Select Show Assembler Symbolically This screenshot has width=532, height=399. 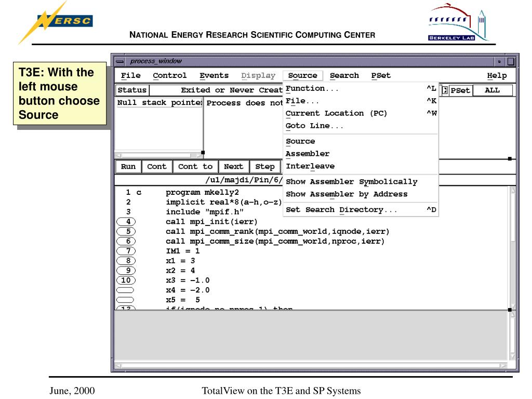coord(361,181)
